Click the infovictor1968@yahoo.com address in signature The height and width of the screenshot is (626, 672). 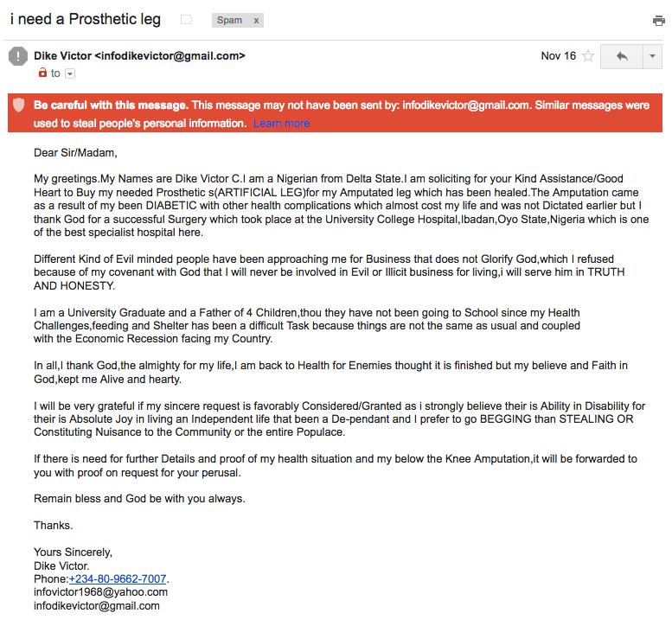[x=100, y=592]
